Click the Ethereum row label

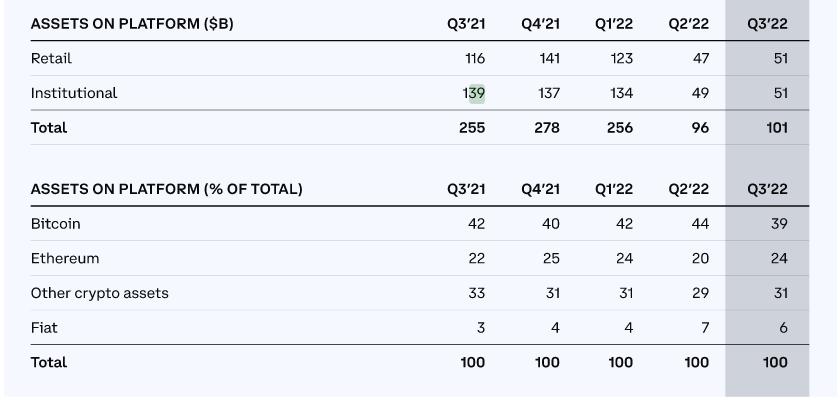click(x=65, y=258)
